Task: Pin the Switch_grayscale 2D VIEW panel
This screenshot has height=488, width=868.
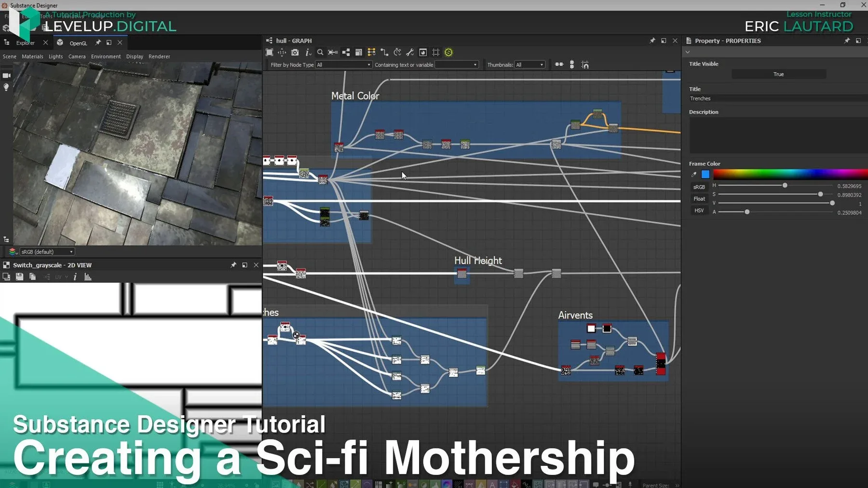Action: point(233,265)
